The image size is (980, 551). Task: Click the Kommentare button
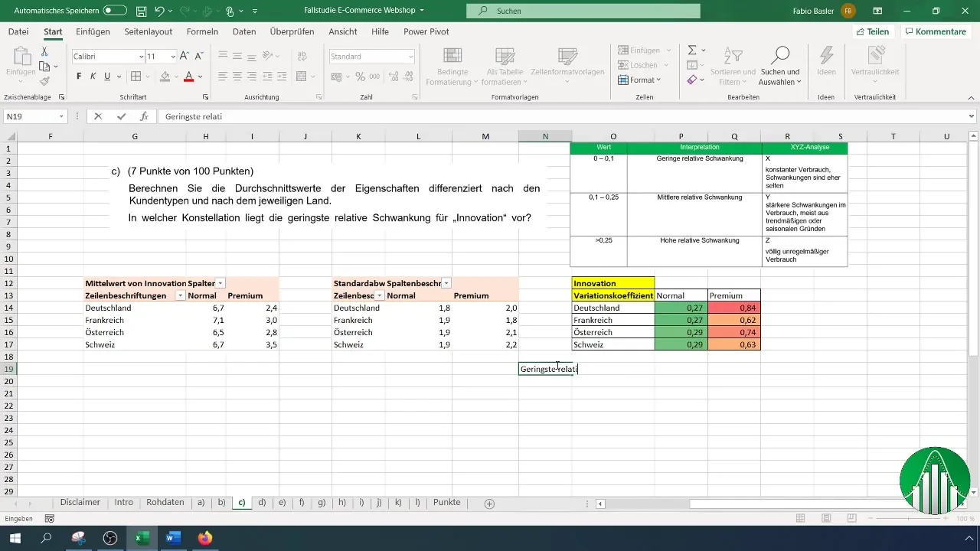tap(935, 31)
